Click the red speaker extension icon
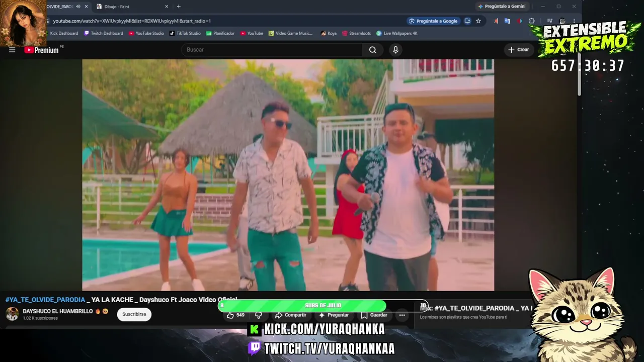 [x=519, y=21]
